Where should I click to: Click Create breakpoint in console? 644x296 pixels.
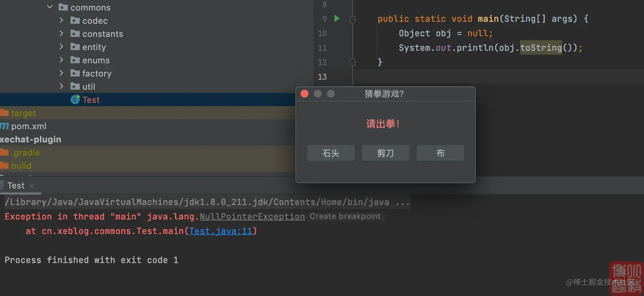pos(345,216)
